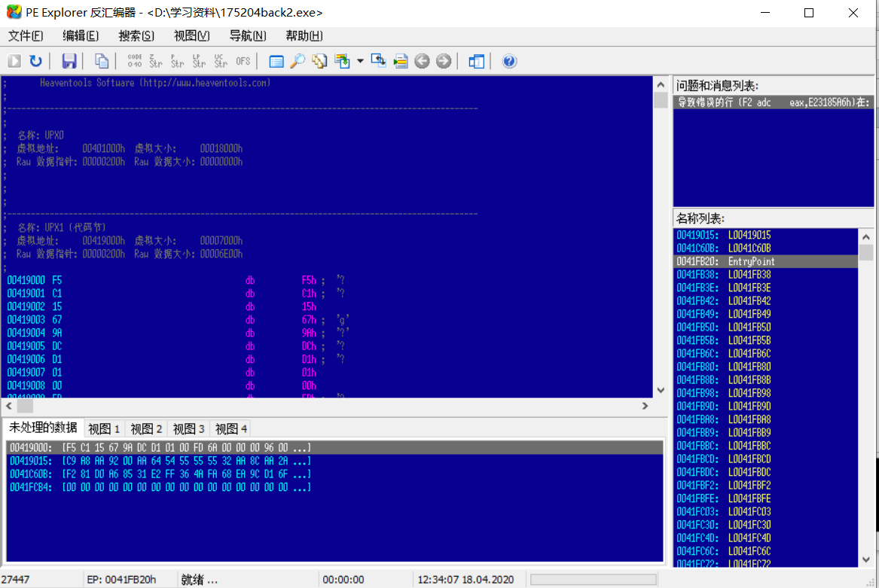
Task: Switch to the 未处理的数据 tab
Action: click(43, 428)
